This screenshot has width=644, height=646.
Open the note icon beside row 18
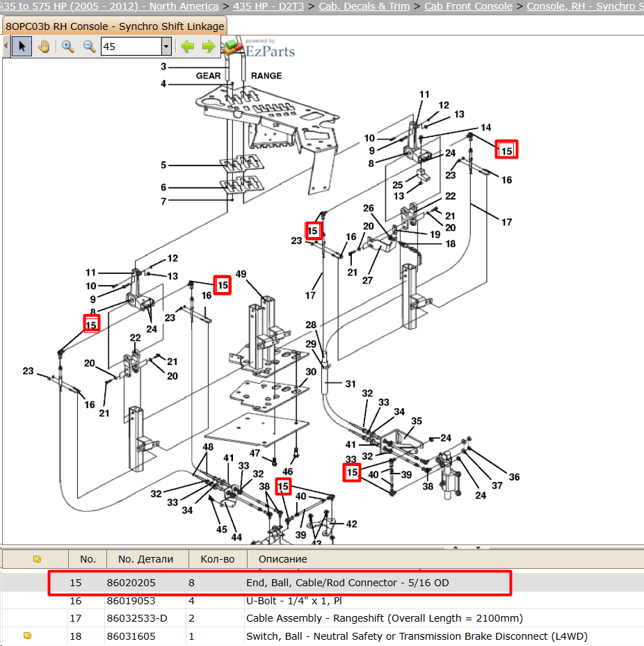click(x=28, y=636)
